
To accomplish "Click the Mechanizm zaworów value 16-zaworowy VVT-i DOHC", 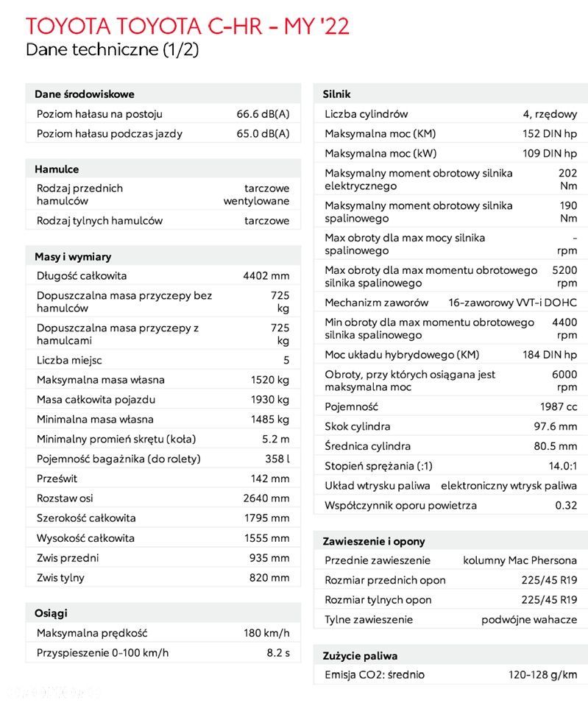I will (x=512, y=303).
